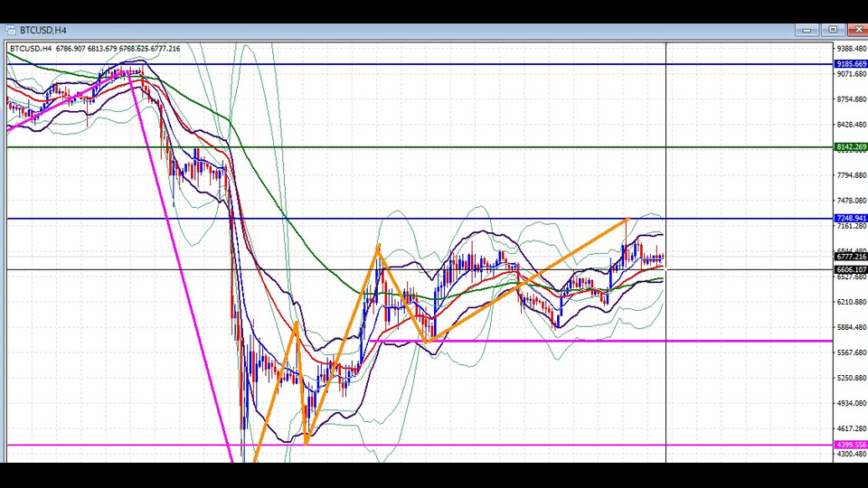Select the magenta price label 4399.556
Image resolution: width=868 pixels, height=488 pixels.
coord(851,445)
